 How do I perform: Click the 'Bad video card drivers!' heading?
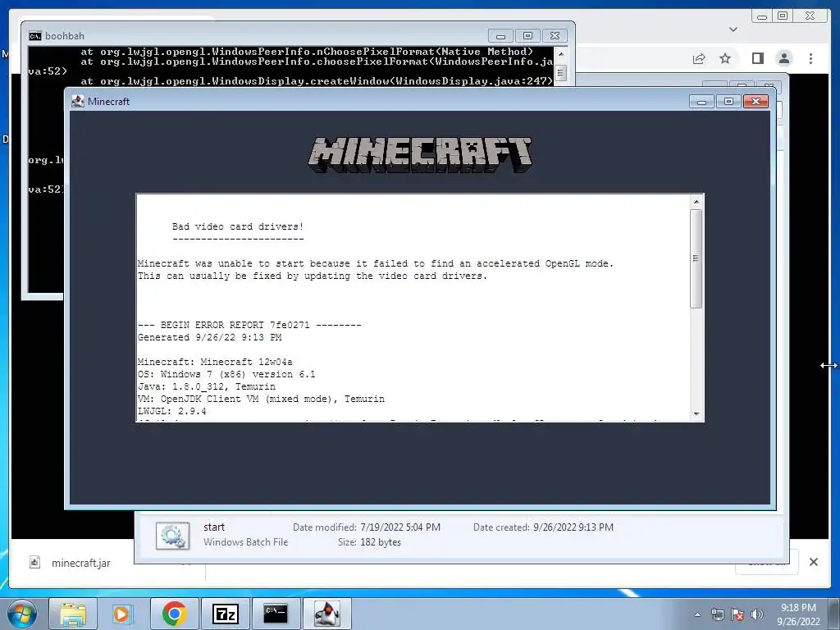click(238, 226)
